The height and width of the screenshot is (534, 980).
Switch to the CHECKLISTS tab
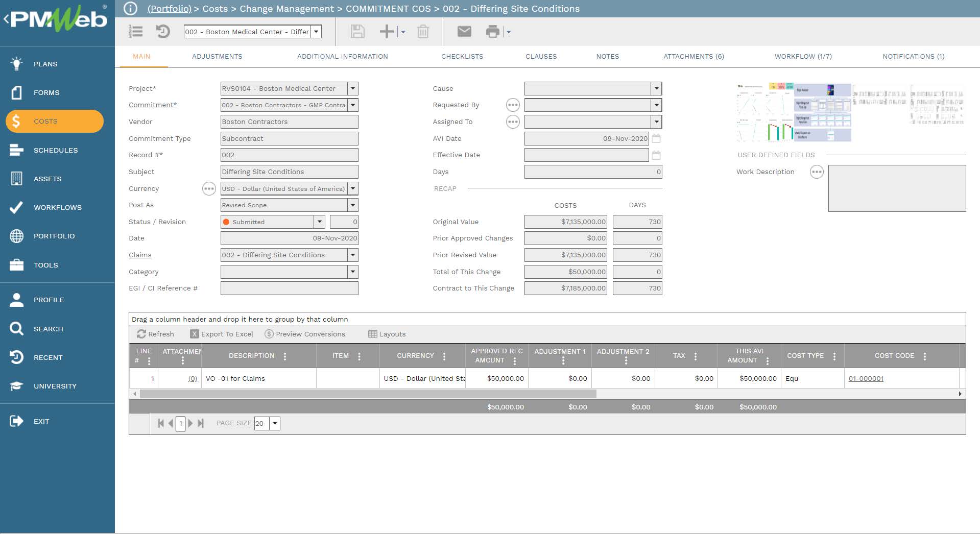pos(462,56)
